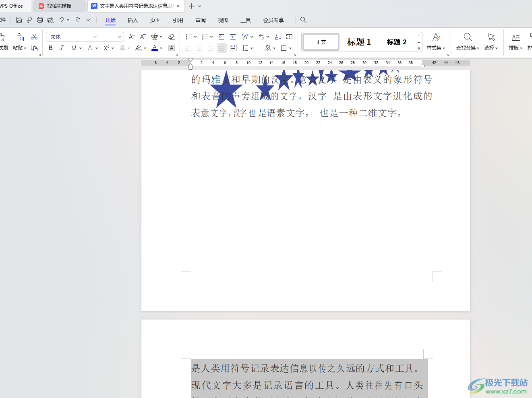
Task: Expand the styles gallery more arrow
Action: click(419, 48)
